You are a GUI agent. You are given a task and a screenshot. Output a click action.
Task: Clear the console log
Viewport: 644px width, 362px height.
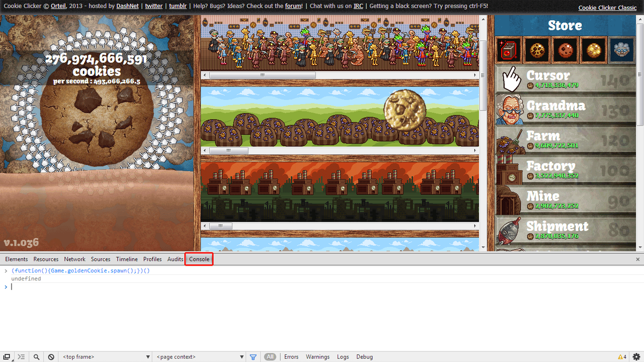pyautogui.click(x=51, y=357)
